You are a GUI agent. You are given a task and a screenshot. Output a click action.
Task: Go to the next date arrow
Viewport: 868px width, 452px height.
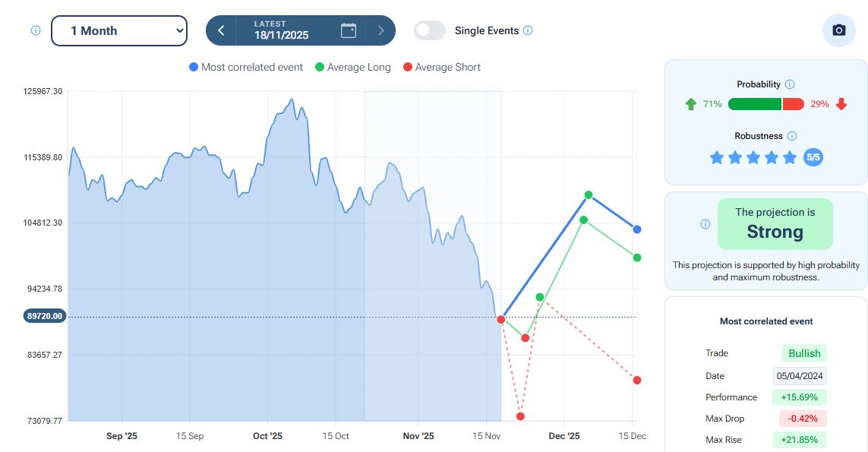pyautogui.click(x=380, y=30)
